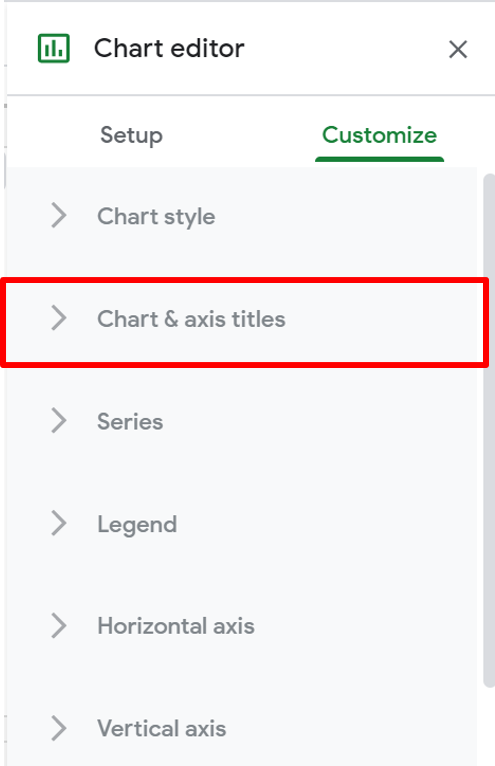Click the Series section label
The image size is (495, 766).
click(x=130, y=422)
